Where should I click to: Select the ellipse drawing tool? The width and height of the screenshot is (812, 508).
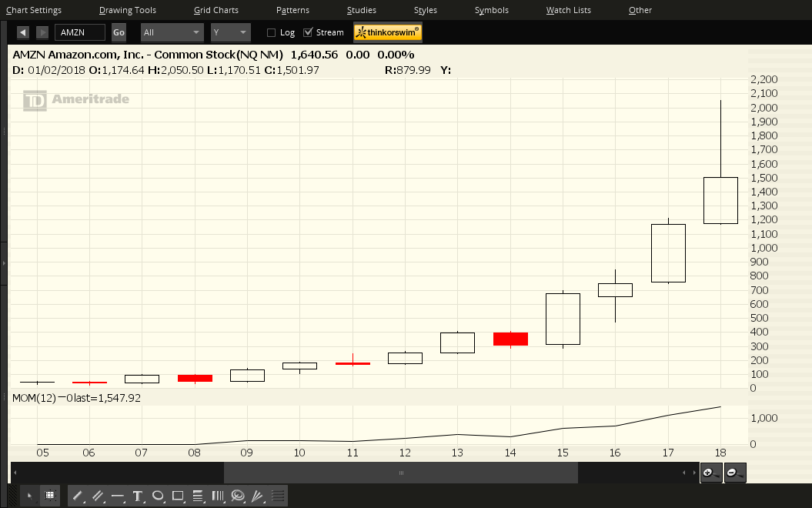tap(158, 496)
